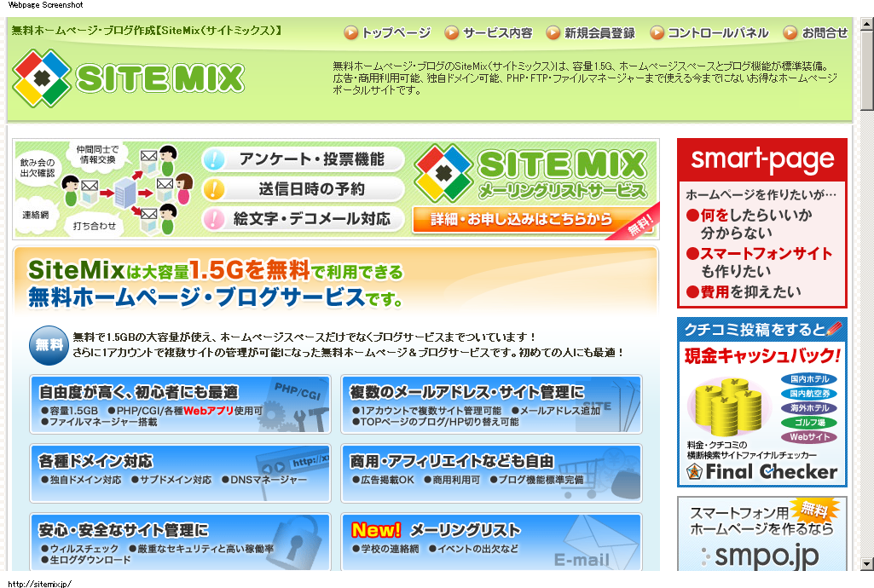Viewport: 874px width, 588px height.
Task: Click the SiteMixは大容量1.5Gを無料で利用できる headline
Action: 215,271
